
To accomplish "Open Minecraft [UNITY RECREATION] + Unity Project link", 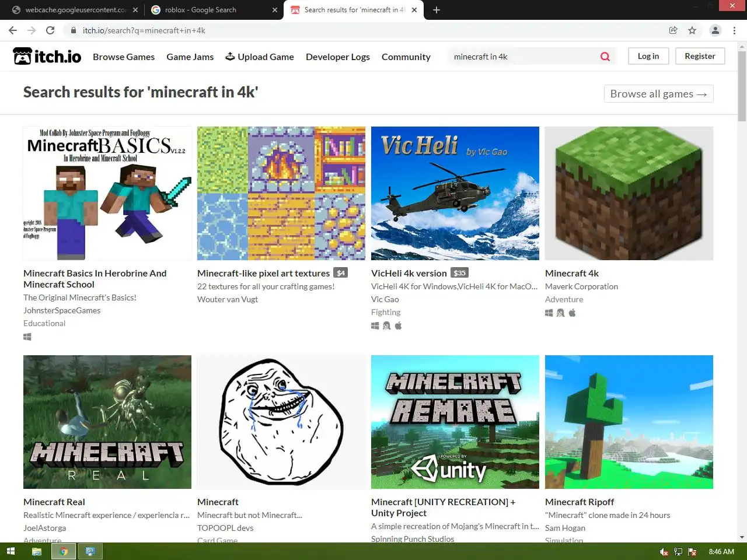I will (x=444, y=508).
